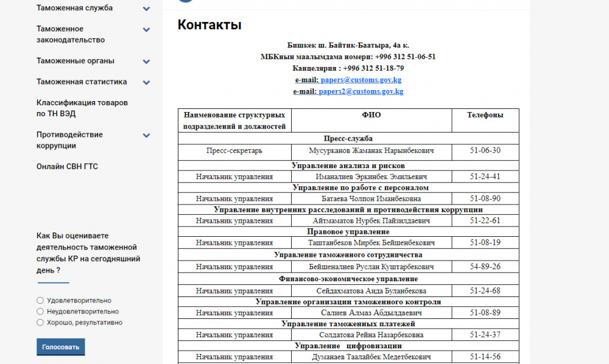Expand the Таможенное законодательство chevron

146,29
